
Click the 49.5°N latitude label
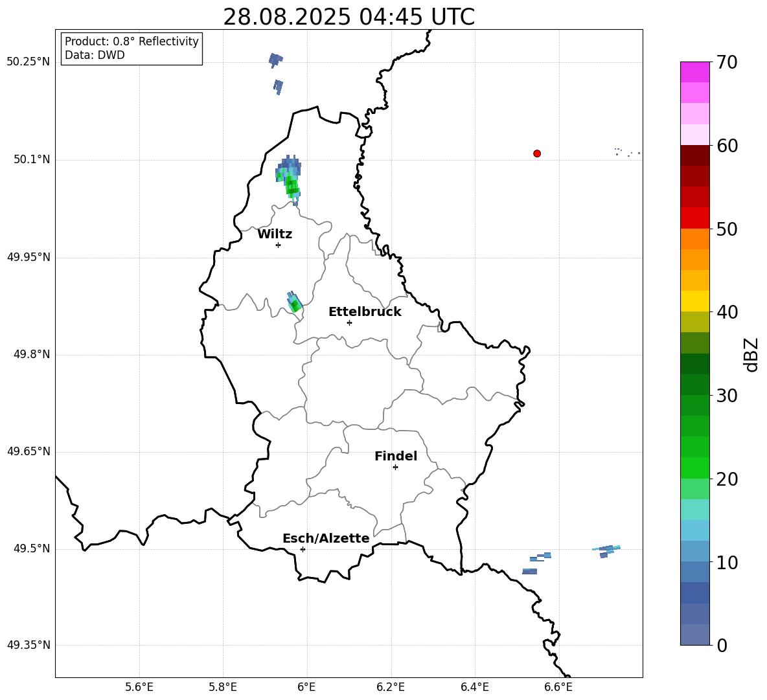coord(32,548)
